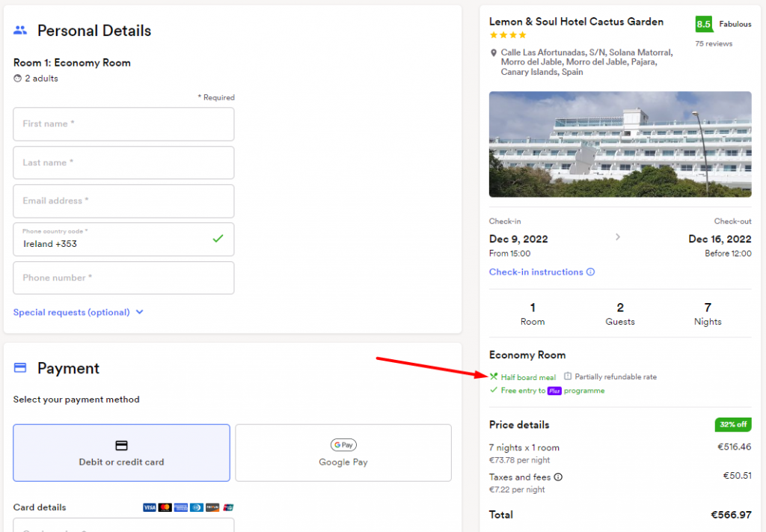Click the From 15:00 check-in time
The image size is (766, 532).
pyautogui.click(x=509, y=253)
